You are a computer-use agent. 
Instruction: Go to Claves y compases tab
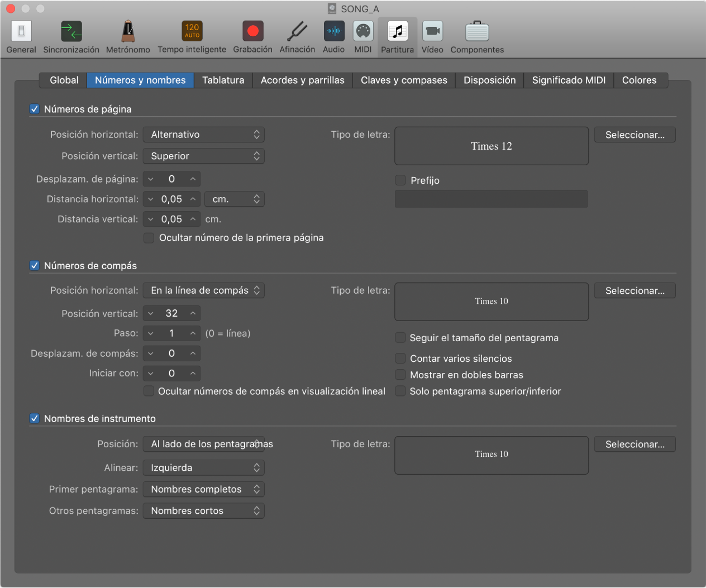(404, 80)
